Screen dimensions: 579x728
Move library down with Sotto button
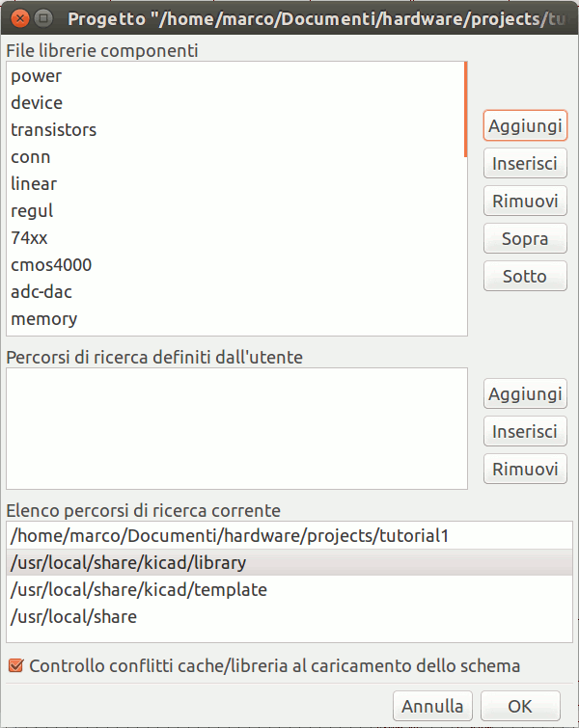tap(525, 276)
